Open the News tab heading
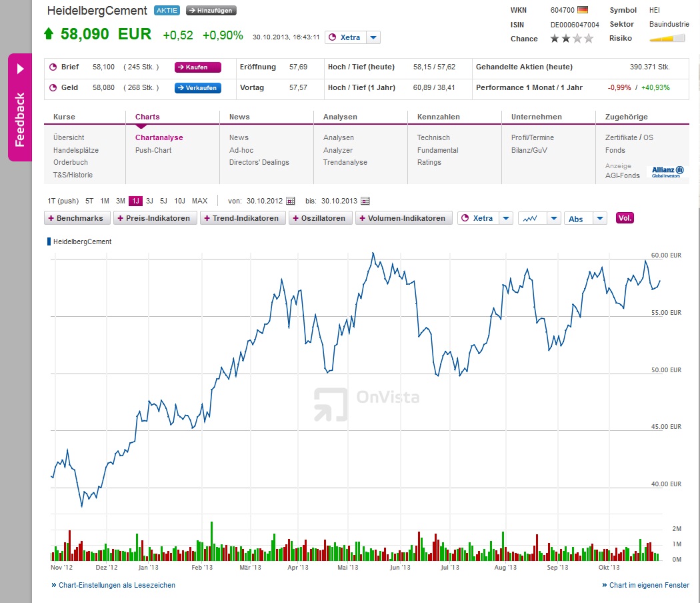The image size is (700, 603). coord(239,117)
